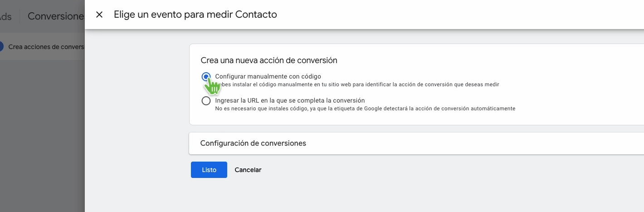Close the event selection dialog with X
Viewport: 644px width, 212px height.
click(99, 15)
